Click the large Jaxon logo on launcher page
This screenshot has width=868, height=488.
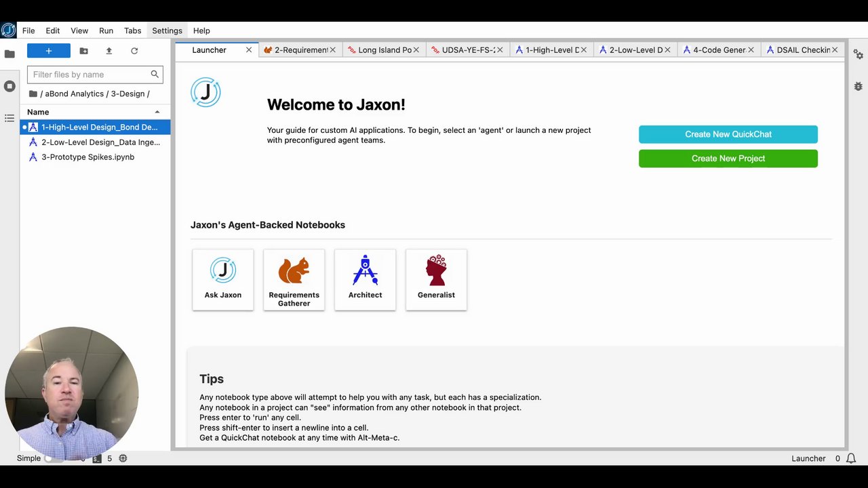[x=205, y=92]
